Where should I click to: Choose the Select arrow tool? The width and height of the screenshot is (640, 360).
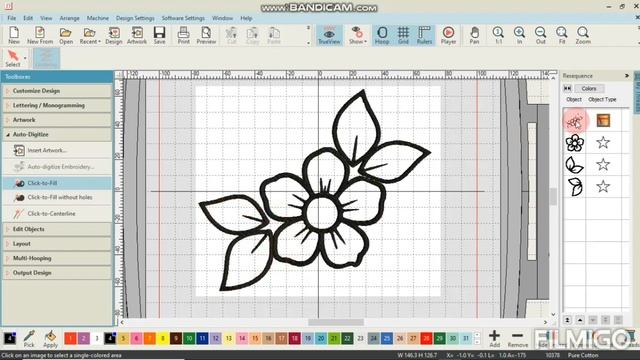pos(13,58)
